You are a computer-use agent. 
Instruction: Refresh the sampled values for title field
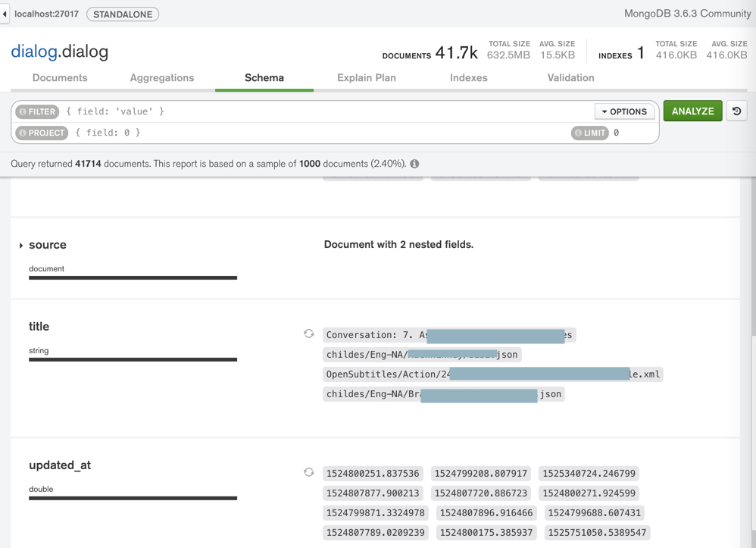(x=309, y=333)
